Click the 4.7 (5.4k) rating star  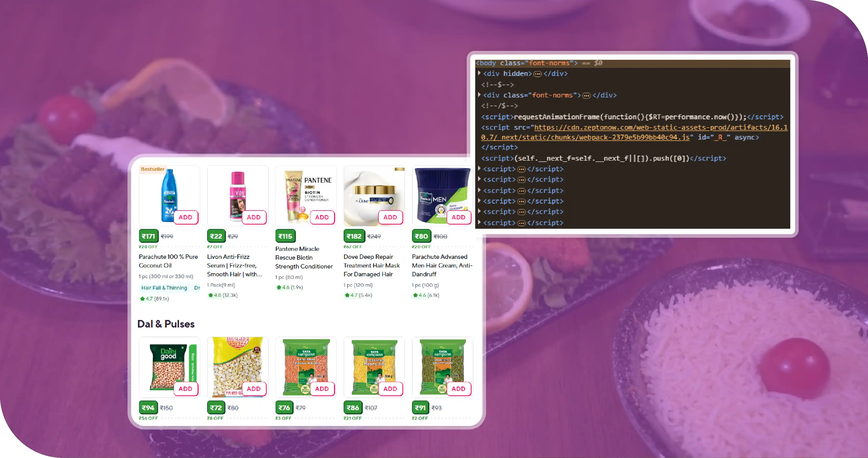pyautogui.click(x=347, y=295)
